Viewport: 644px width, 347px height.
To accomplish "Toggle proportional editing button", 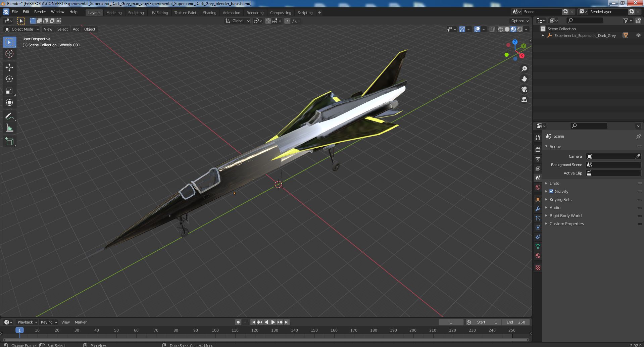I will [287, 21].
